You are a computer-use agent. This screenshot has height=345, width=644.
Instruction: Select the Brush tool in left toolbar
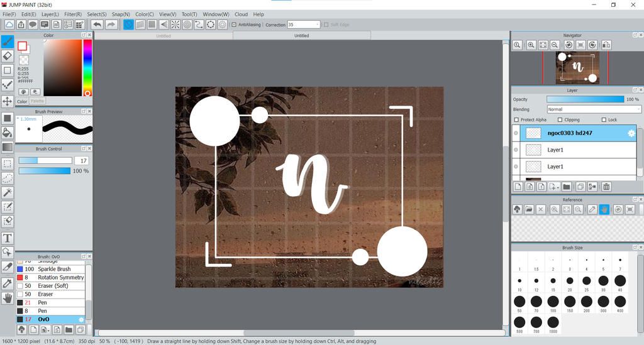tap(8, 41)
